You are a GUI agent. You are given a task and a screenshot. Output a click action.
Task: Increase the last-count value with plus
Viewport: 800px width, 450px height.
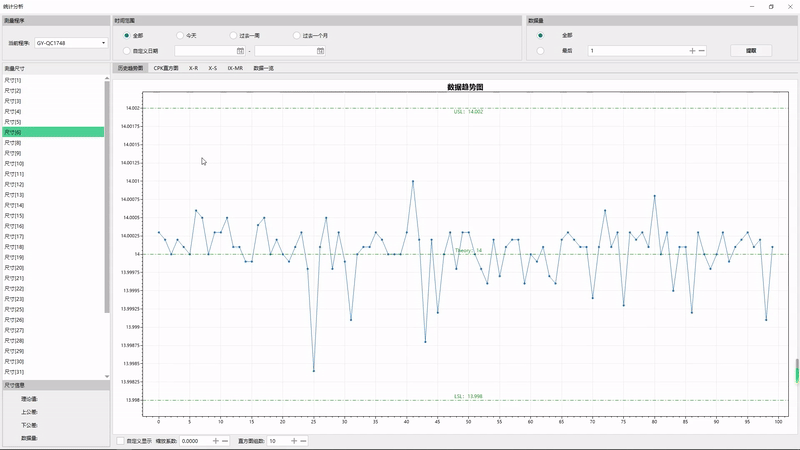(692, 51)
